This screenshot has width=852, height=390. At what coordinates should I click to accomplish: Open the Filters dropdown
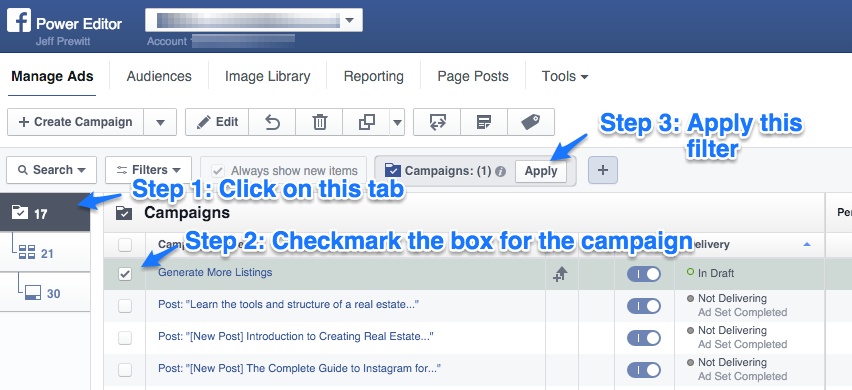(148, 170)
